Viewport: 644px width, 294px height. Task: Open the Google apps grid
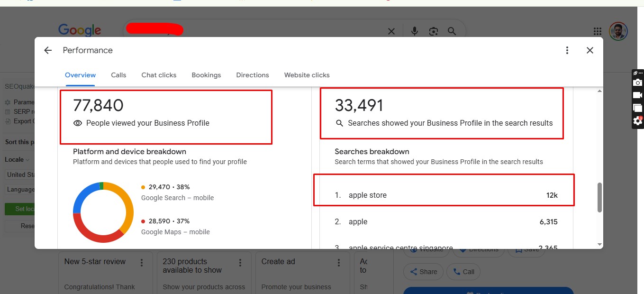coord(598,31)
